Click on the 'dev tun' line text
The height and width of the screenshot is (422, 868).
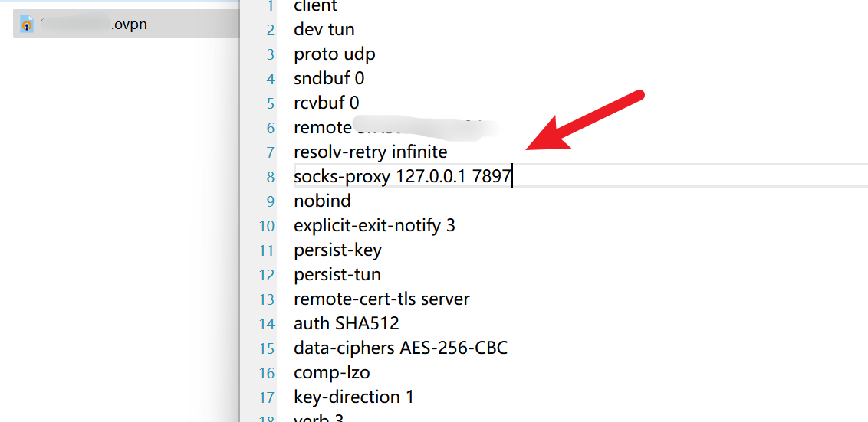point(324,30)
